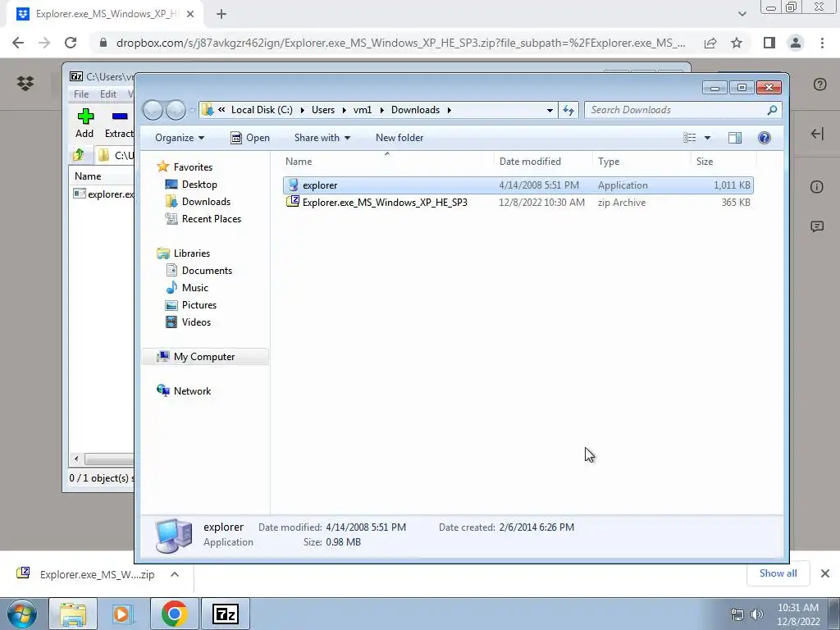Image resolution: width=840 pixels, height=630 pixels.
Task: Click the Explorer forward navigation button
Action: coord(176,111)
